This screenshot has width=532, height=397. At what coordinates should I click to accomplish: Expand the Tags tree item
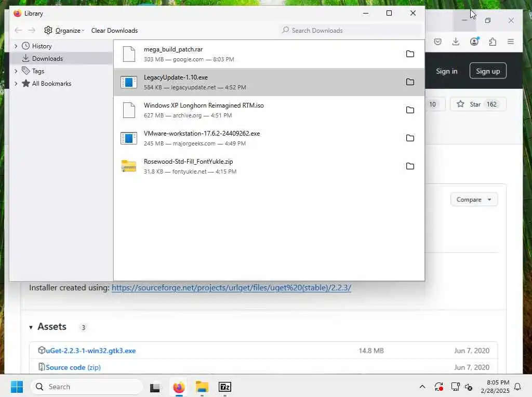tap(16, 71)
